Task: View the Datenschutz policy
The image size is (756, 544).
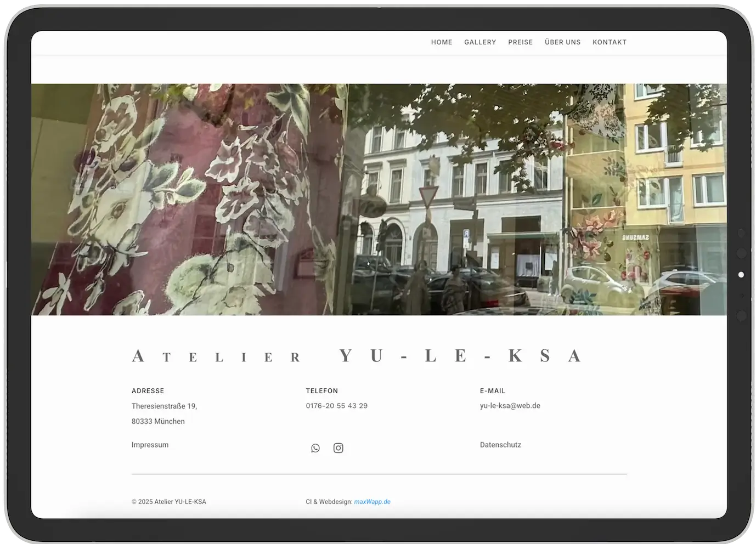Action: 500,445
